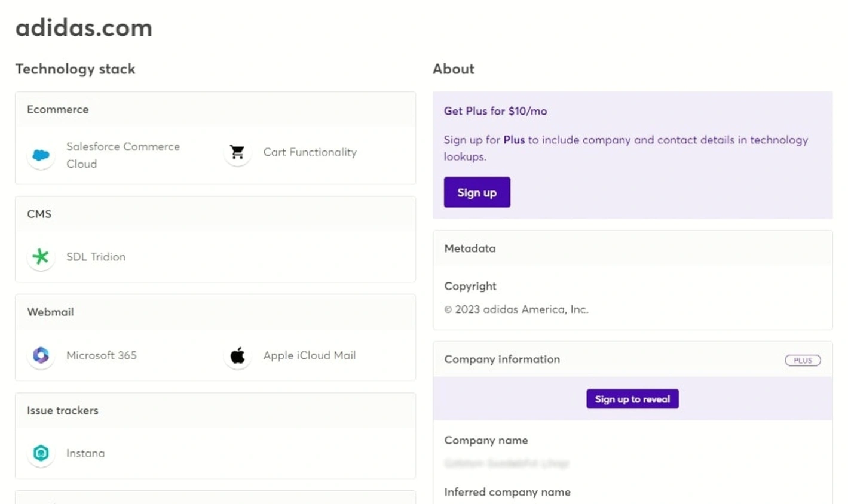
Task: Click the bold Plus word in signup text
Action: (x=514, y=140)
